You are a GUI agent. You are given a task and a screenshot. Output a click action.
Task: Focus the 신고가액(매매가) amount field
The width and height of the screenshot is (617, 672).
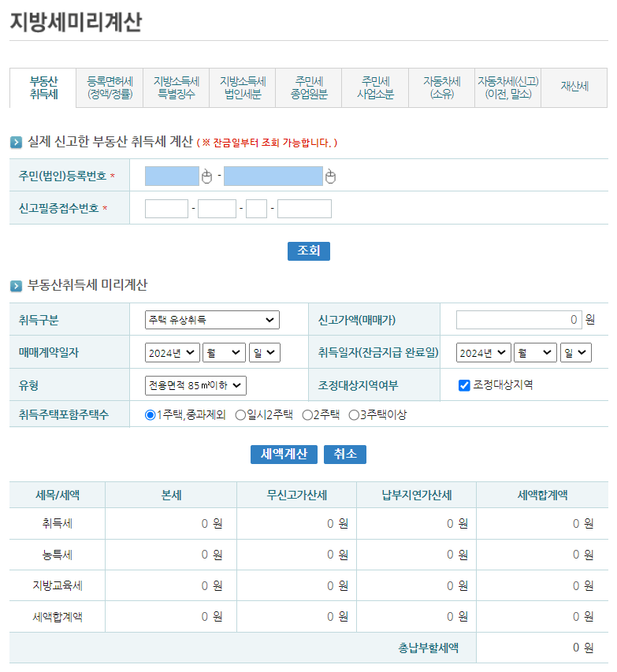519,320
